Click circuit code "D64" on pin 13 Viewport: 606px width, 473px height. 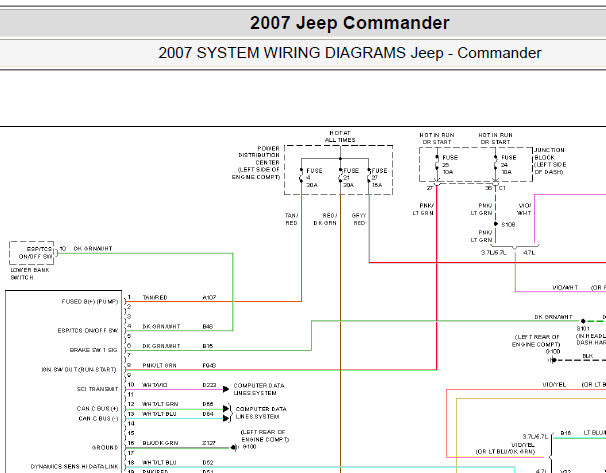click(x=208, y=414)
